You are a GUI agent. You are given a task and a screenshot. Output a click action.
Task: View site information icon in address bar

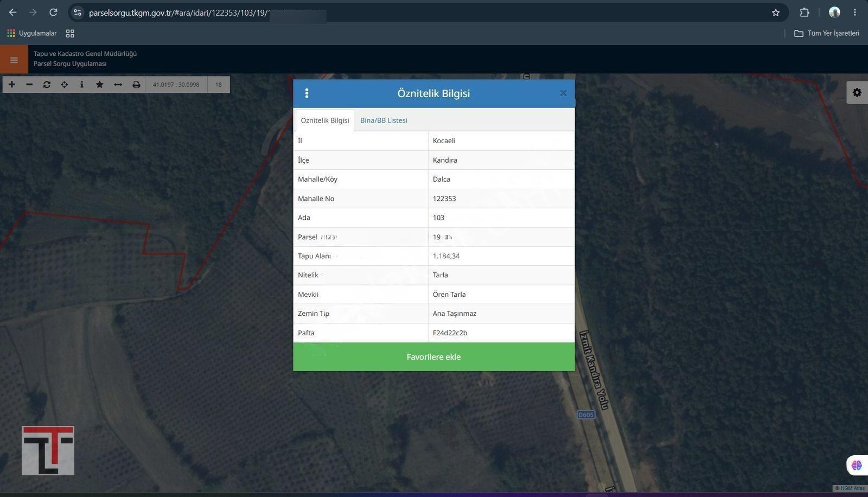(x=78, y=12)
